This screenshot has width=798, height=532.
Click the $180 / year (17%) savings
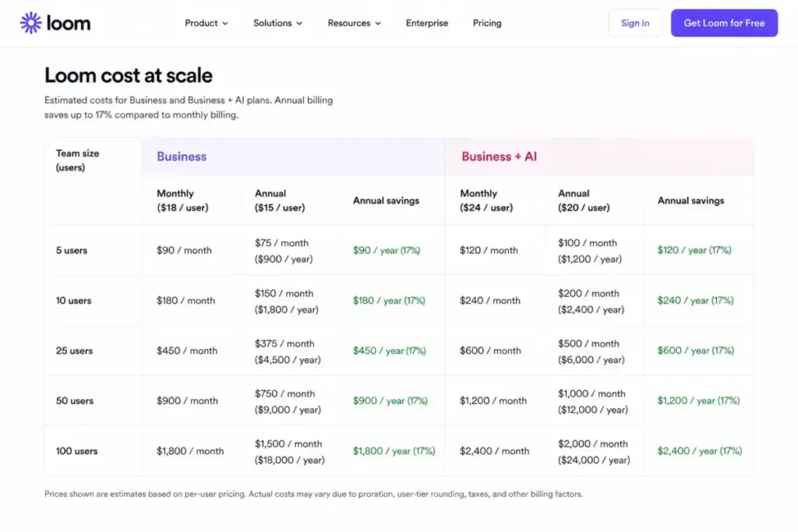tap(389, 301)
